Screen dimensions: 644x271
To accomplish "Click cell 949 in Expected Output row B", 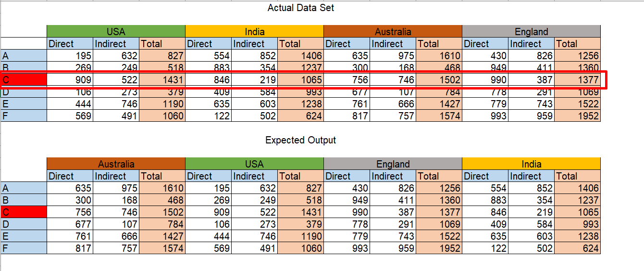I will [347, 200].
